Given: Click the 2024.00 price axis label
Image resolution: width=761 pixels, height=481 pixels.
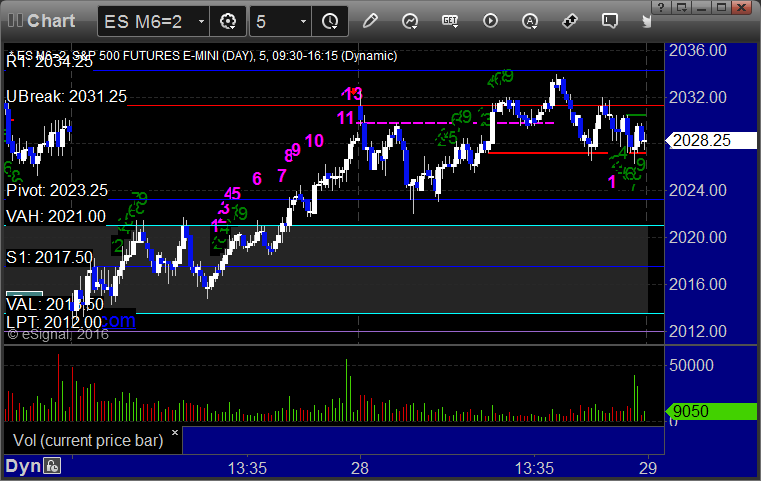Looking at the screenshot, I should 697,190.
